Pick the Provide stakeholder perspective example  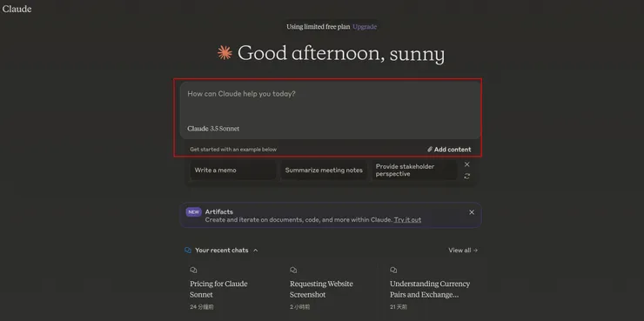click(x=414, y=170)
